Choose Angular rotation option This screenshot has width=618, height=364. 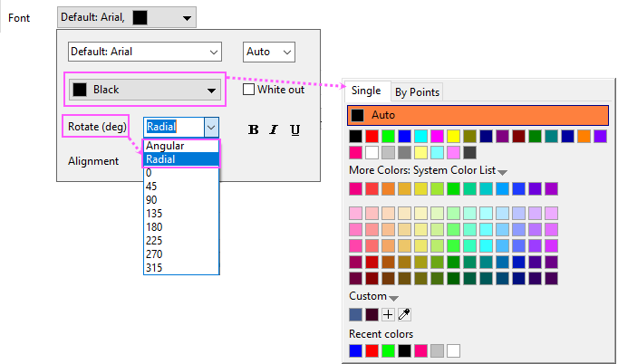point(181,146)
